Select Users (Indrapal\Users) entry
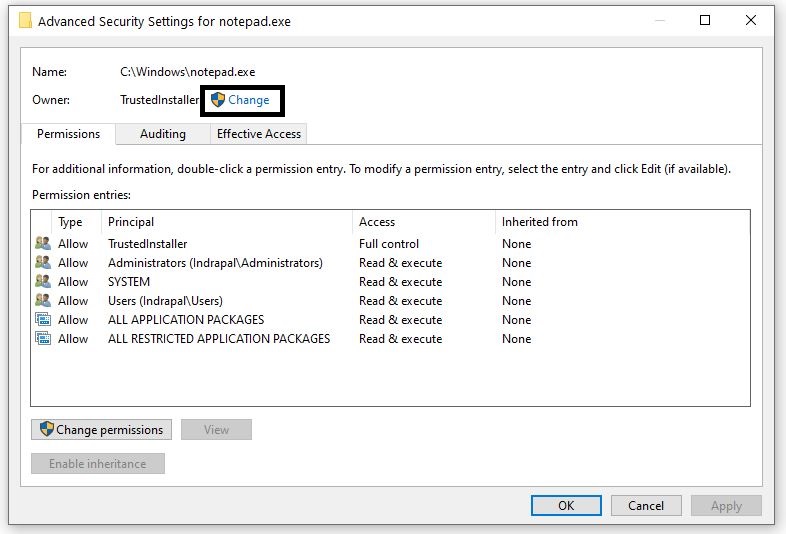The image size is (786, 534). (165, 301)
